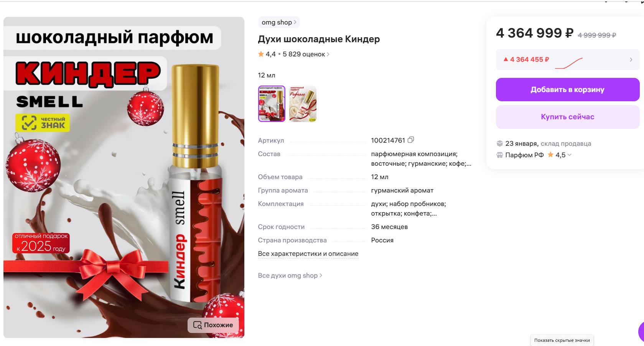644x346 pixels.
Task: Open Все характеристики и описание link
Action: (x=308, y=254)
